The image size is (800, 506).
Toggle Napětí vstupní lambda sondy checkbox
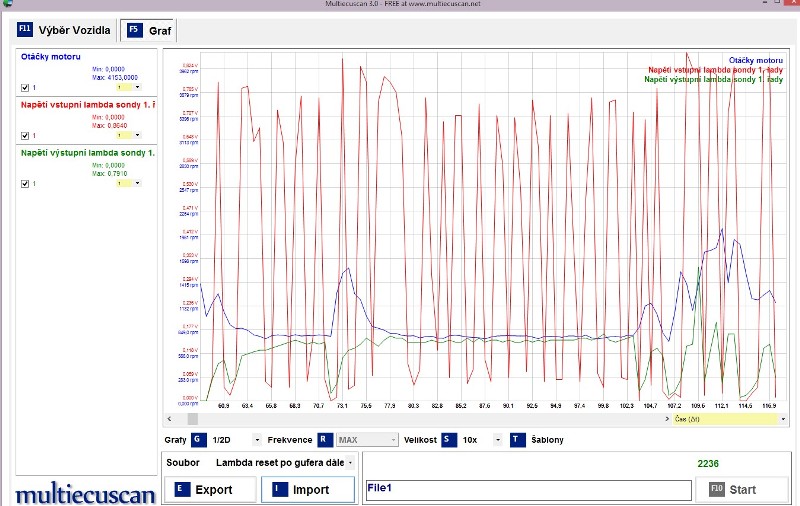click(25, 135)
